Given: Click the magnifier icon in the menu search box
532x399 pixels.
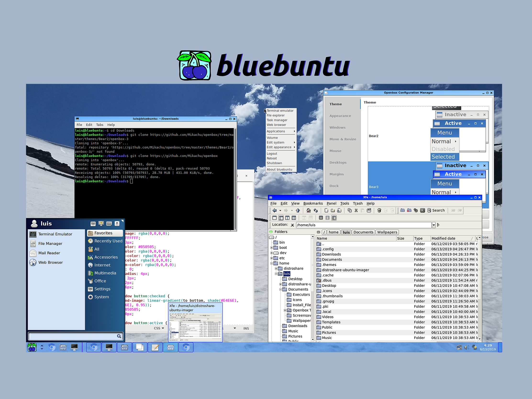Looking at the screenshot, I should [119, 336].
